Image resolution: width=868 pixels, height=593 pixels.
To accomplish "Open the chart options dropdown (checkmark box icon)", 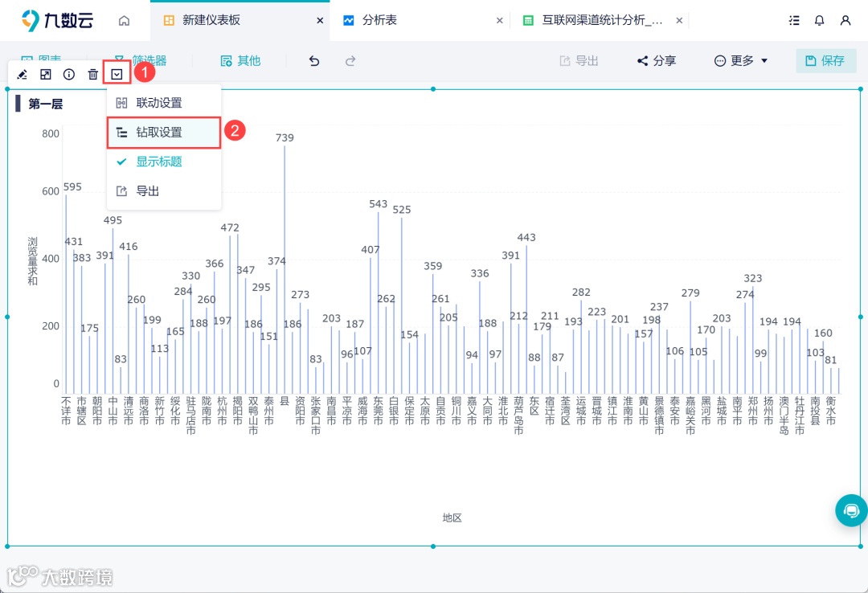I will click(117, 72).
